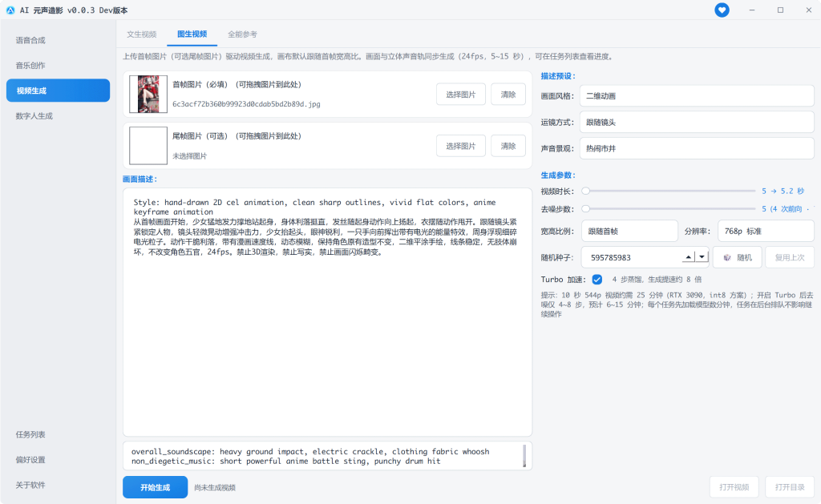Click the 尚未生成视频 status text

coord(215,487)
